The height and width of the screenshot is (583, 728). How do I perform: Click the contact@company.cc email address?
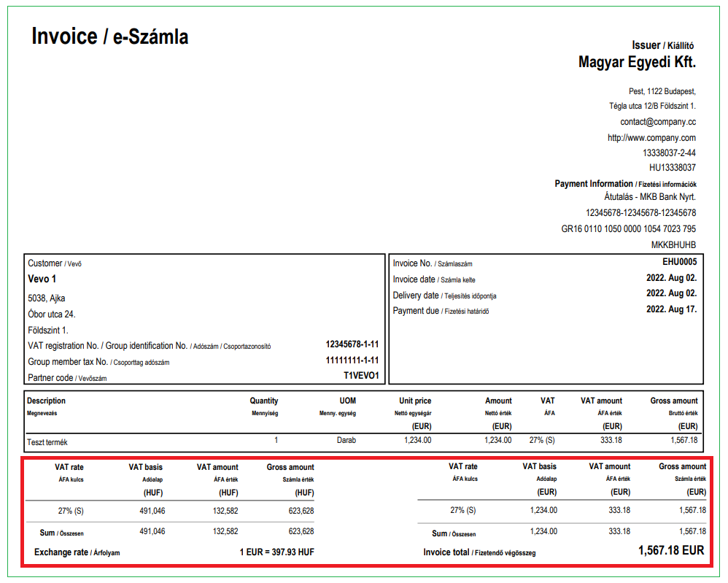658,122
